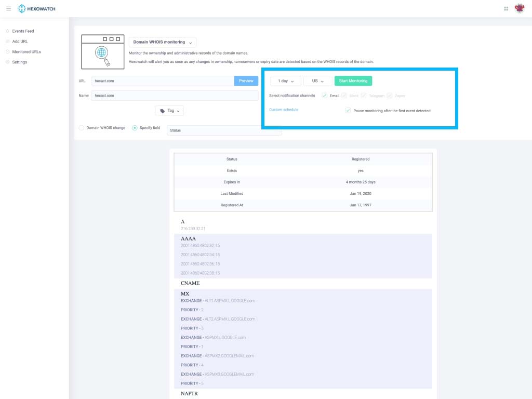The image size is (532, 399).
Task: Click the 'Last Modified' row label
Action: pyautogui.click(x=232, y=194)
